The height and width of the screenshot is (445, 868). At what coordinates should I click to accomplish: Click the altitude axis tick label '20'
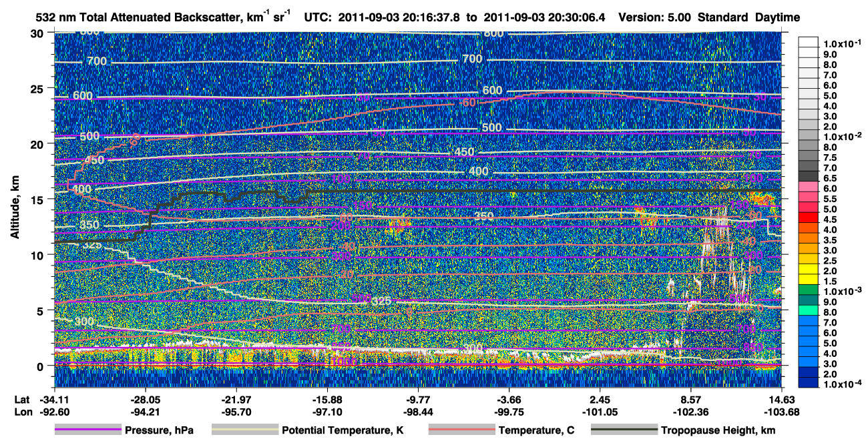(38, 143)
